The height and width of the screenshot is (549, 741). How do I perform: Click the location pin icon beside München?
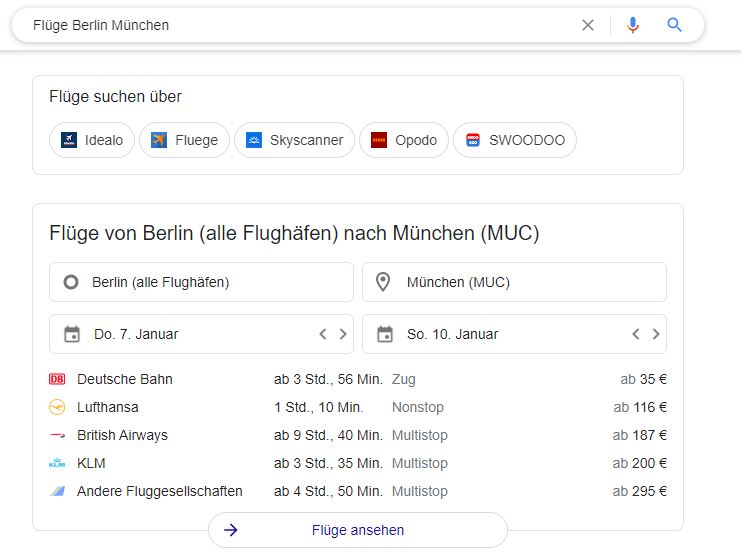pos(383,282)
